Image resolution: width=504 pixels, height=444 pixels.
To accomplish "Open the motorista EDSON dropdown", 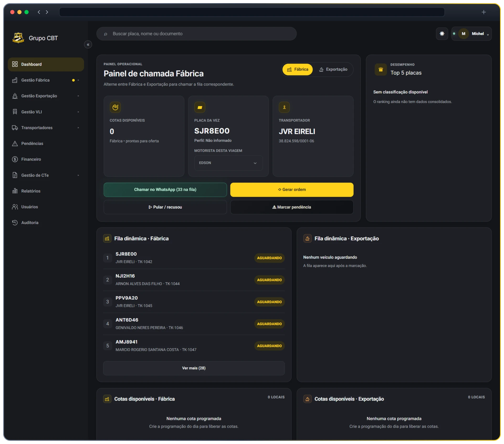I will point(228,163).
